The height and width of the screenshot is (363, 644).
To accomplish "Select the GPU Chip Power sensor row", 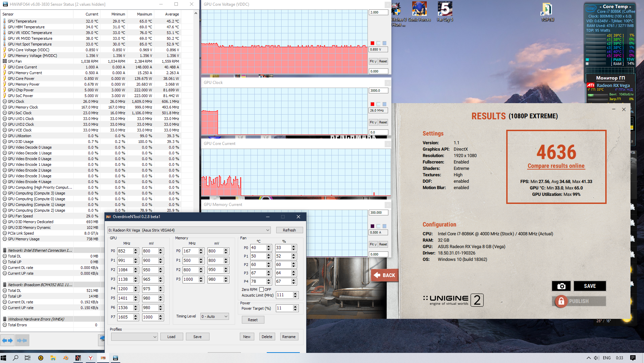I will point(91,90).
